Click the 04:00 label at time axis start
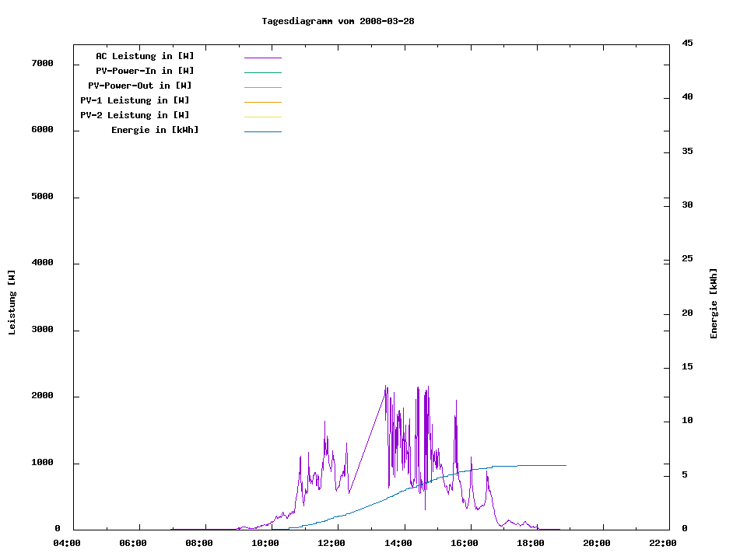 click(66, 543)
